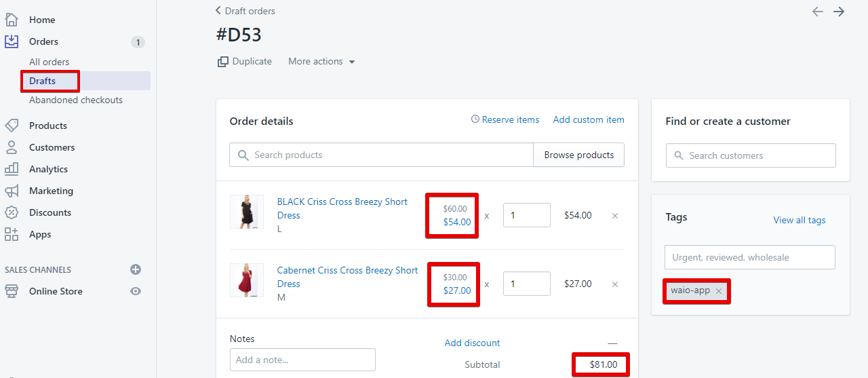Go to next draft order arrow
The image size is (868, 378).
click(x=839, y=12)
